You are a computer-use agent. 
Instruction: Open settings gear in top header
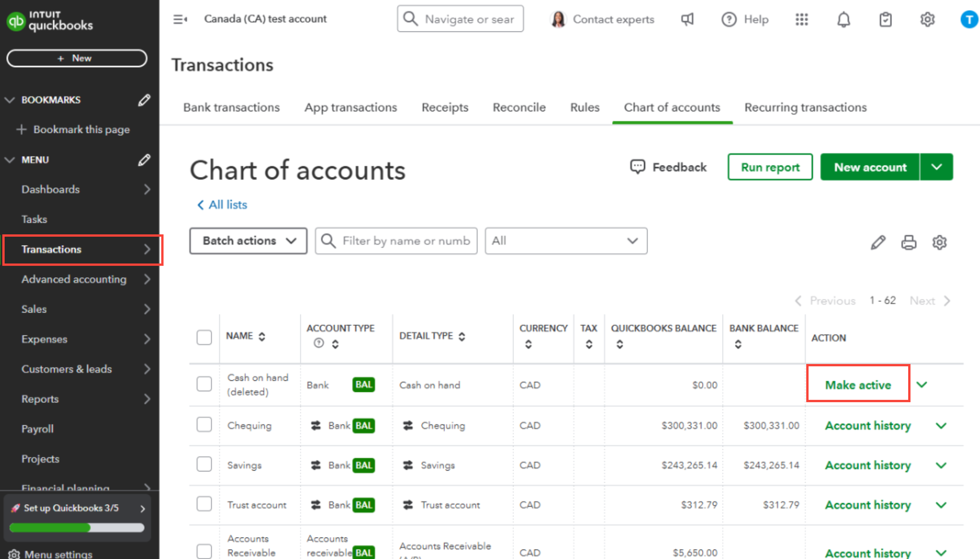[x=927, y=19]
